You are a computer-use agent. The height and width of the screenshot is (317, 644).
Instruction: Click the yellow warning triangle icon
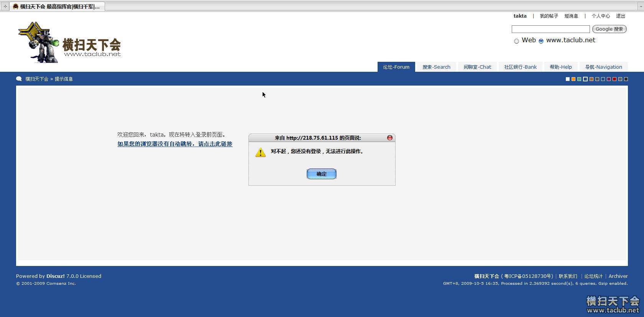click(260, 153)
